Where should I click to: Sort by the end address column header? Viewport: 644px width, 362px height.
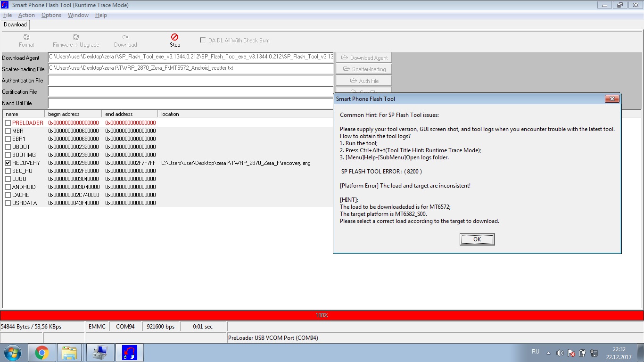point(130,114)
